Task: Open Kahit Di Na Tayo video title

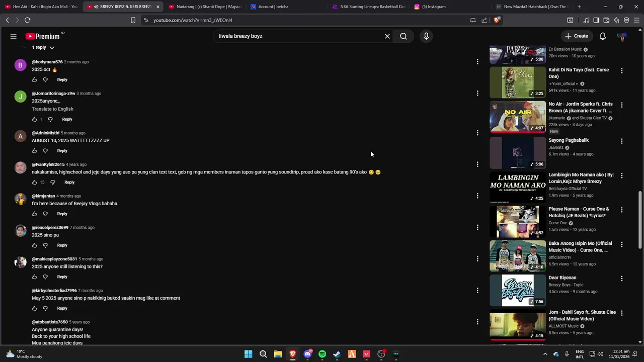Action: 579,73
